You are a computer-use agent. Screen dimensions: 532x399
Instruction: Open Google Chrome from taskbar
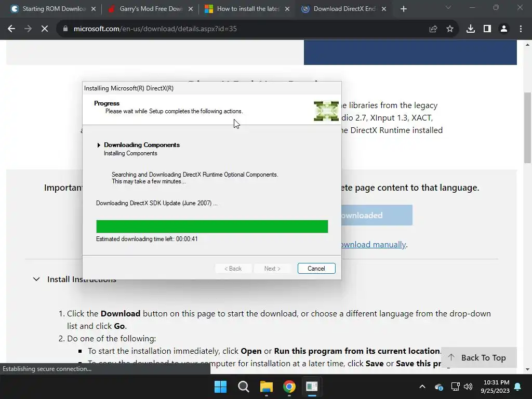(289, 387)
